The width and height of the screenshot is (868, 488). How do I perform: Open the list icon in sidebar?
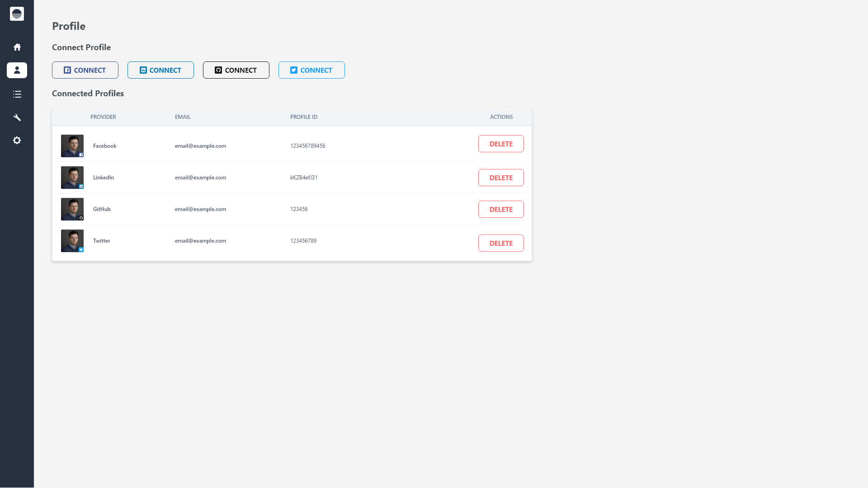point(17,94)
